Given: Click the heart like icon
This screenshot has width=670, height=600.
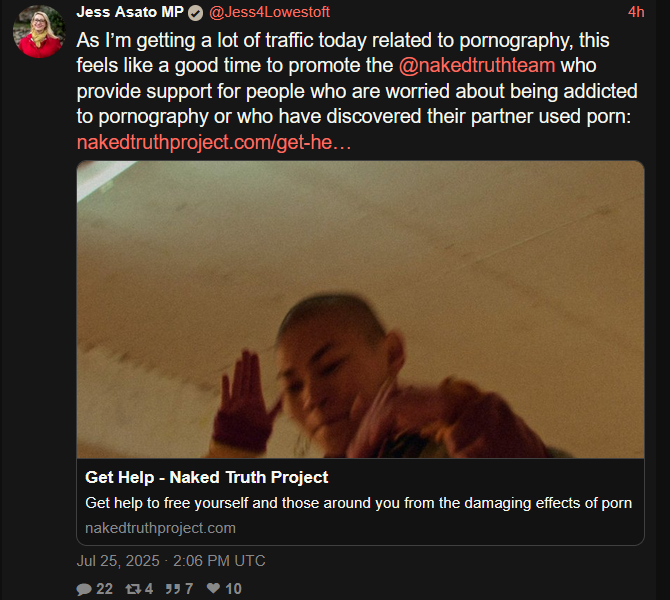Looking at the screenshot, I should tap(213, 588).
